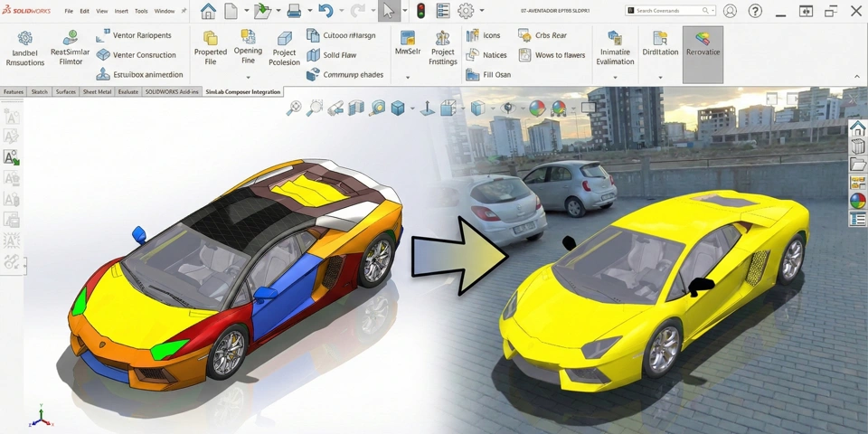Click Zoom to Fit magnifier in view toolbar
The width and height of the screenshot is (868, 434).
[293, 108]
